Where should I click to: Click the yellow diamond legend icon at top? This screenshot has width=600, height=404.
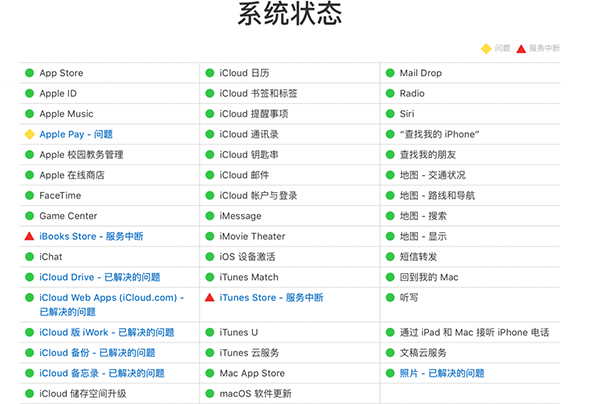coord(485,48)
